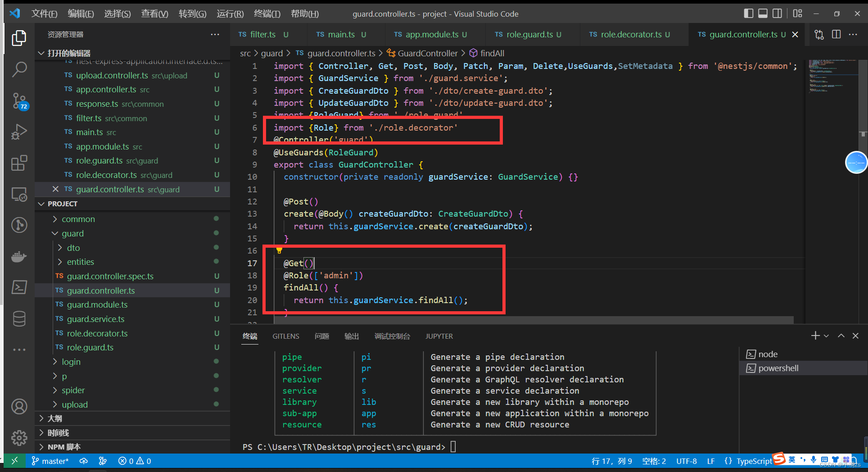Expand the common folder
The height and width of the screenshot is (472, 868).
(x=78, y=219)
